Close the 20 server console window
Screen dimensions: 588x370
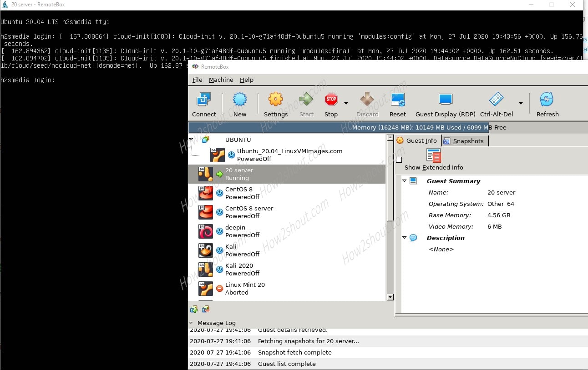click(573, 5)
